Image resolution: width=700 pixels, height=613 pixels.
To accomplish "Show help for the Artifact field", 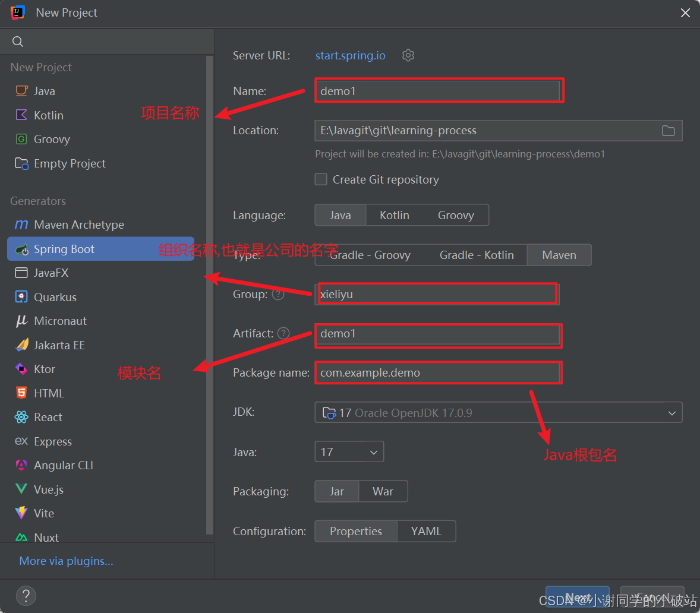I will (283, 333).
